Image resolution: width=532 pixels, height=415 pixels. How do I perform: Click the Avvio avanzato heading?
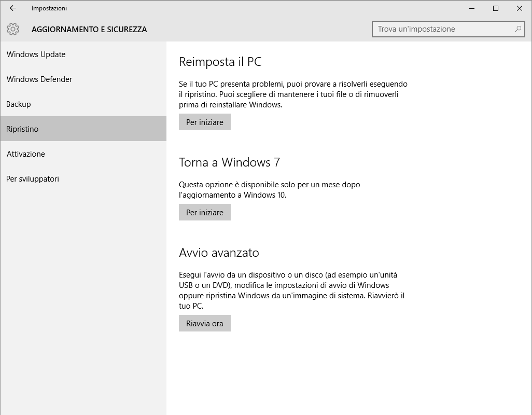219,253
